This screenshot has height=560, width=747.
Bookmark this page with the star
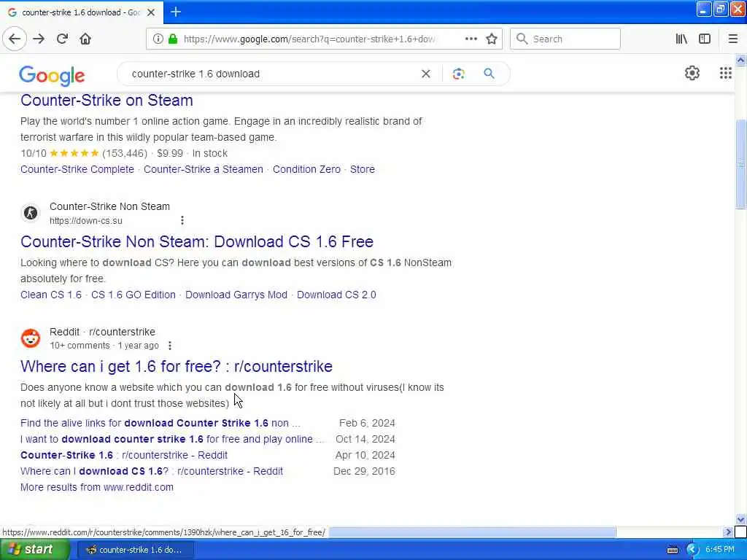point(492,39)
